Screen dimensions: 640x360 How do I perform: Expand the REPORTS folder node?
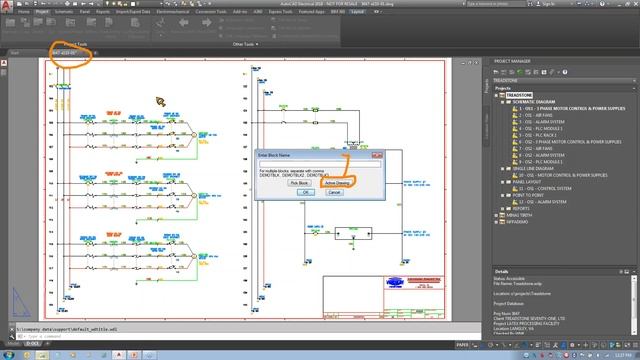click(x=502, y=209)
